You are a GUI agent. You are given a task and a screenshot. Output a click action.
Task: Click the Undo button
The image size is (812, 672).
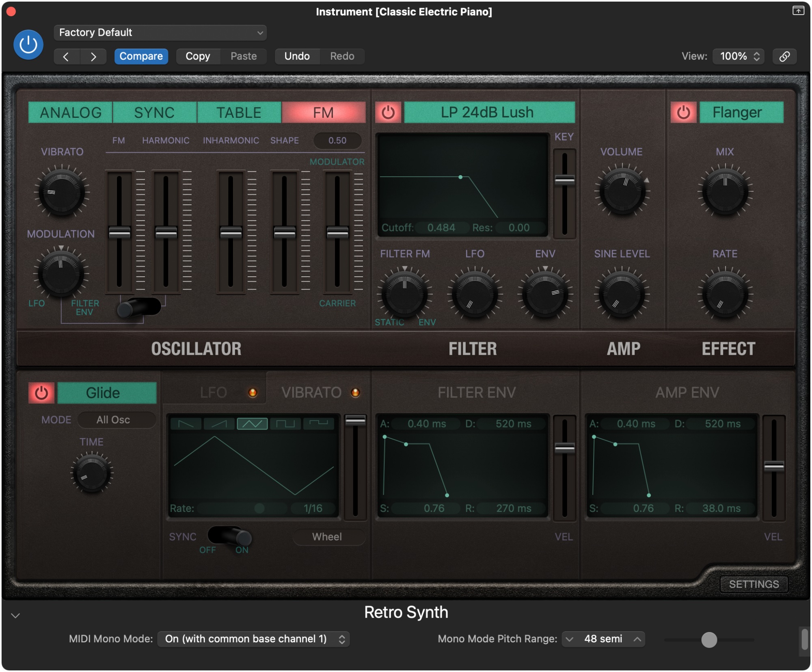tap(297, 56)
